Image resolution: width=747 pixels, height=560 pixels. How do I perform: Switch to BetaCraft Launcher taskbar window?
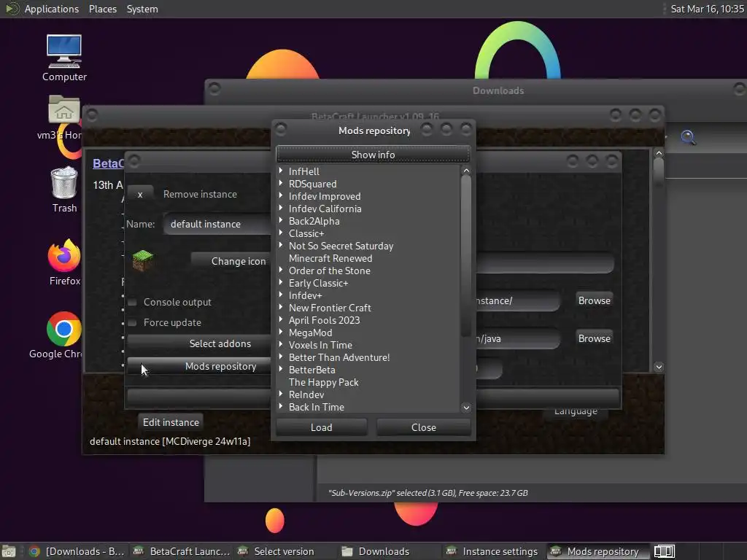[182, 551]
